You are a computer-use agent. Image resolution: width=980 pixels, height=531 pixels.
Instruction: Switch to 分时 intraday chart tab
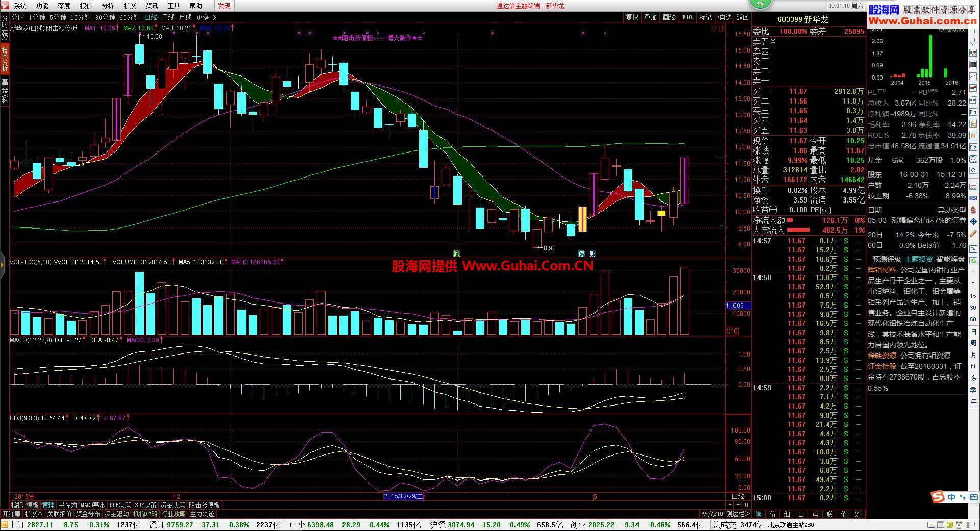(18, 17)
